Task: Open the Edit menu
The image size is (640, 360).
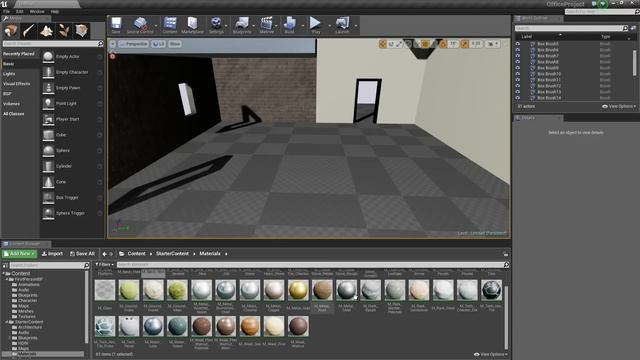Action: (x=19, y=11)
